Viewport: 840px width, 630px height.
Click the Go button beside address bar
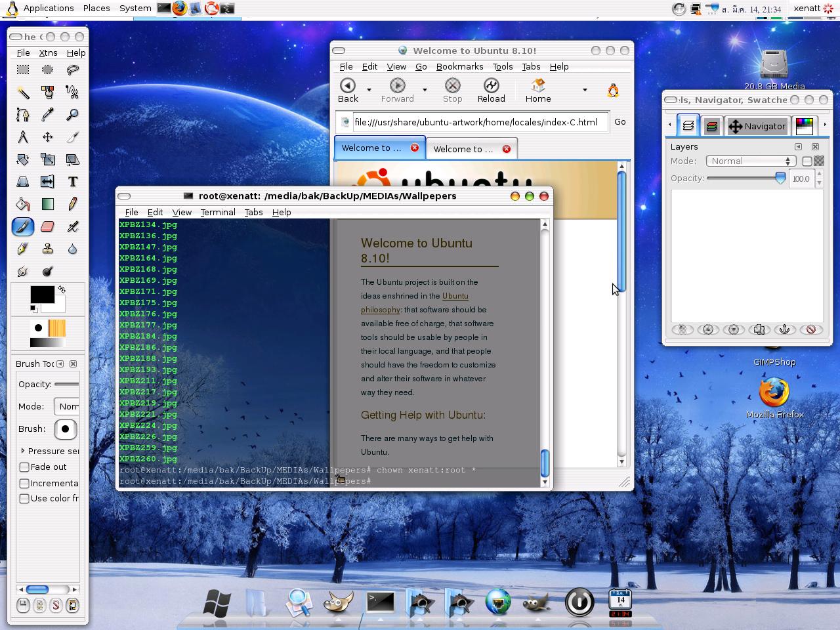point(620,121)
